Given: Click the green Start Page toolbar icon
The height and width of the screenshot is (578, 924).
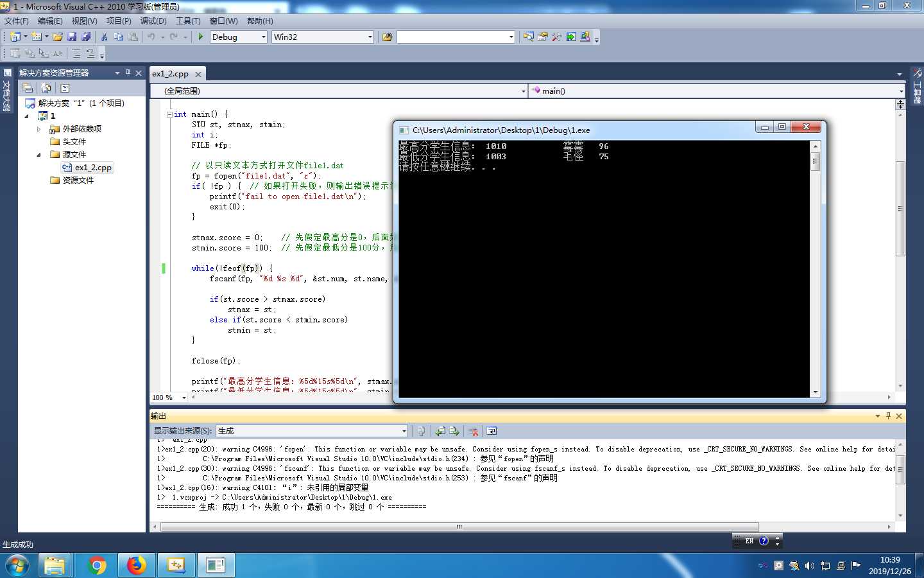Looking at the screenshot, I should point(571,37).
